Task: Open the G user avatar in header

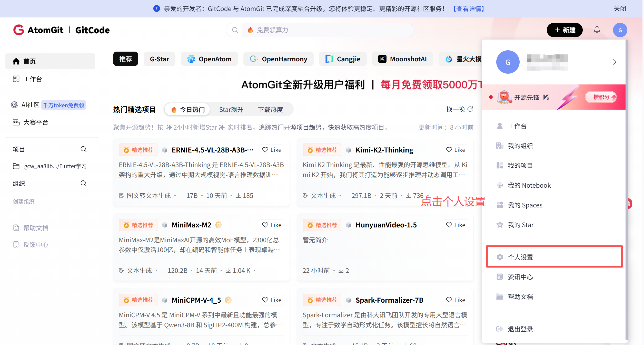Action: [620, 30]
